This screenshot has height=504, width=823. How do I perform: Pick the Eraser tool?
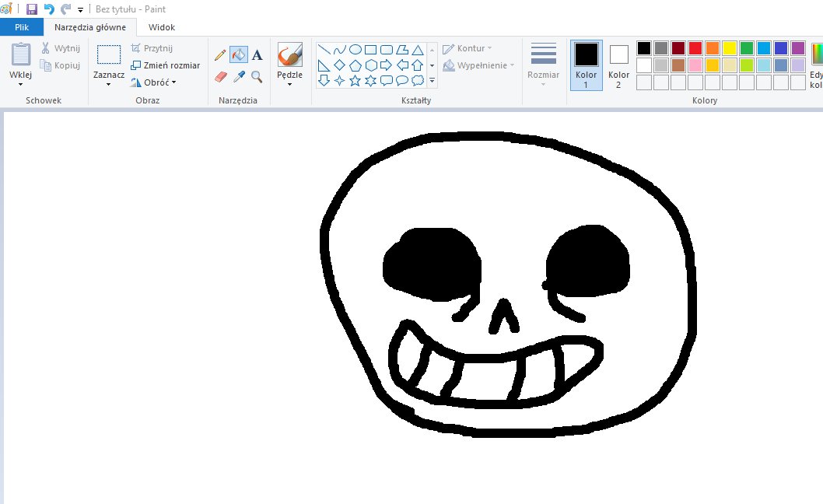click(220, 76)
